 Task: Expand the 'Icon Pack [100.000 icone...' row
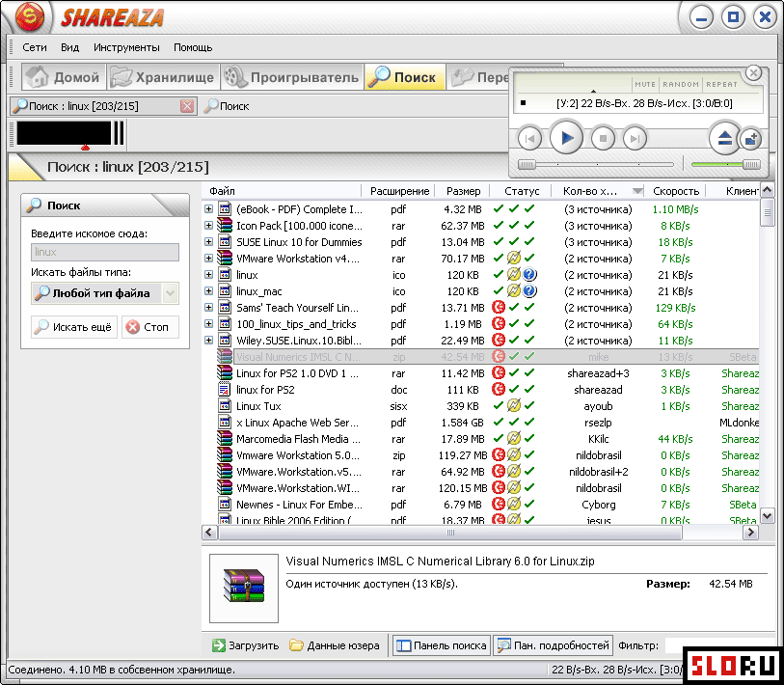(208, 226)
